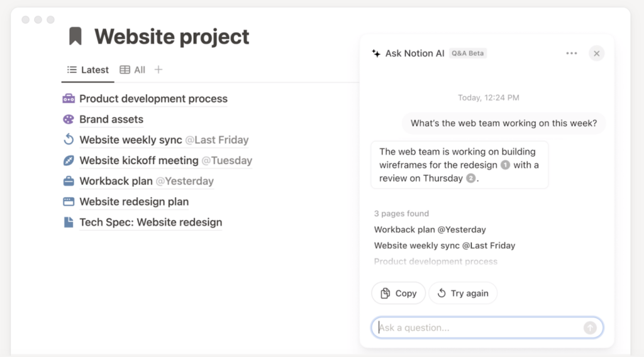Click the Today, 12:24 PM timestamp
The height and width of the screenshot is (357, 644).
[488, 97]
